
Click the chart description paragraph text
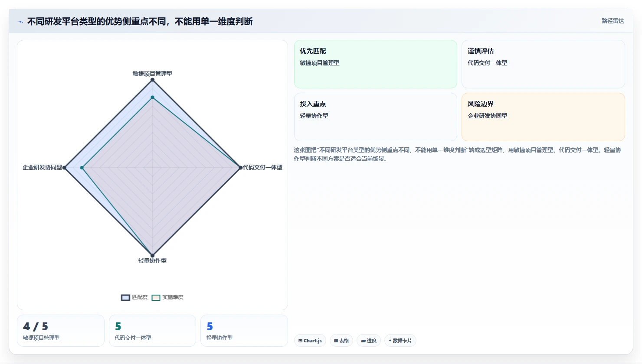tap(458, 154)
